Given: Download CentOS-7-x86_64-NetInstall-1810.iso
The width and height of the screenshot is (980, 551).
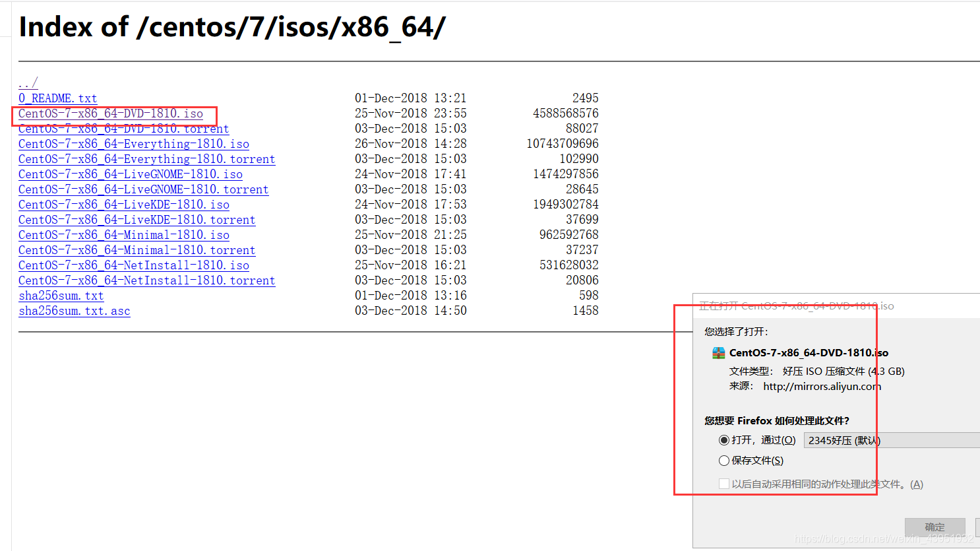Looking at the screenshot, I should (134, 265).
